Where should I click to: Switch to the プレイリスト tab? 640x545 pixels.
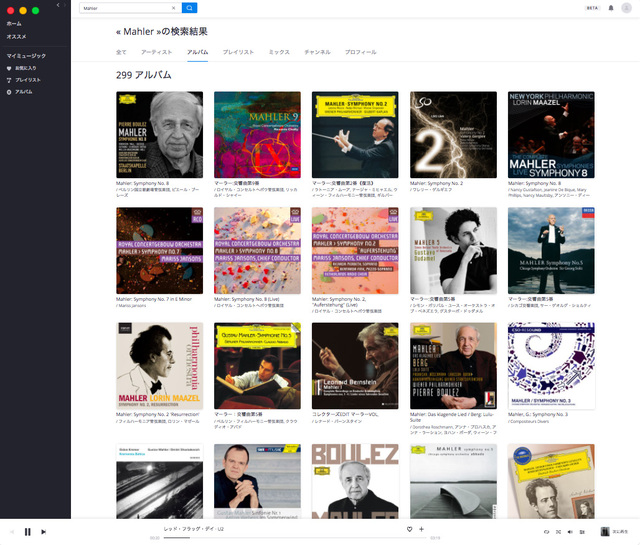(238, 51)
